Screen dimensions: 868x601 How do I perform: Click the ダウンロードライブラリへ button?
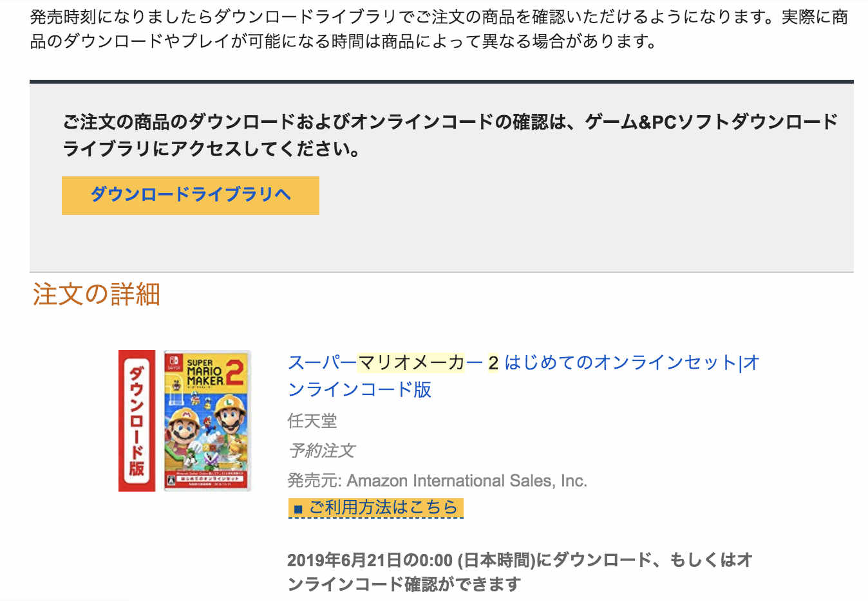click(x=191, y=195)
